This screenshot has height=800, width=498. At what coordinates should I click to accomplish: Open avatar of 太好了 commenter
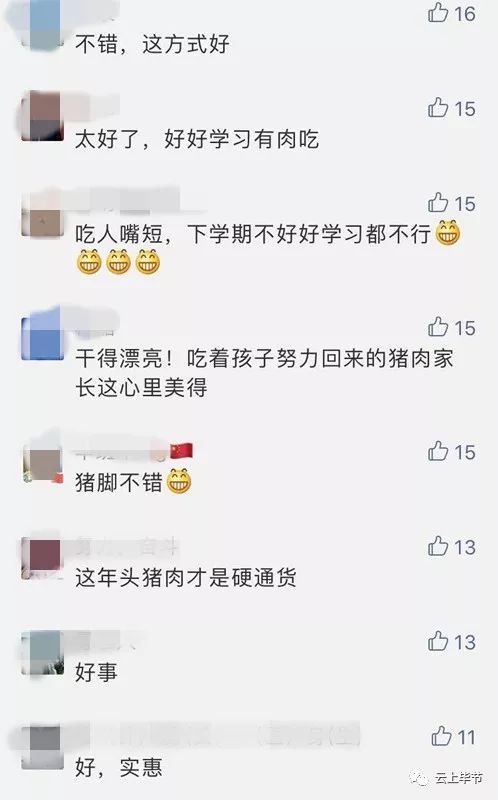click(43, 117)
